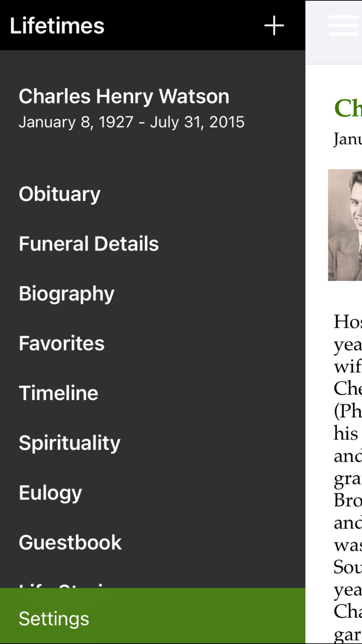View the Timeline page
Viewport: 362px width, 644px height.
tap(58, 393)
